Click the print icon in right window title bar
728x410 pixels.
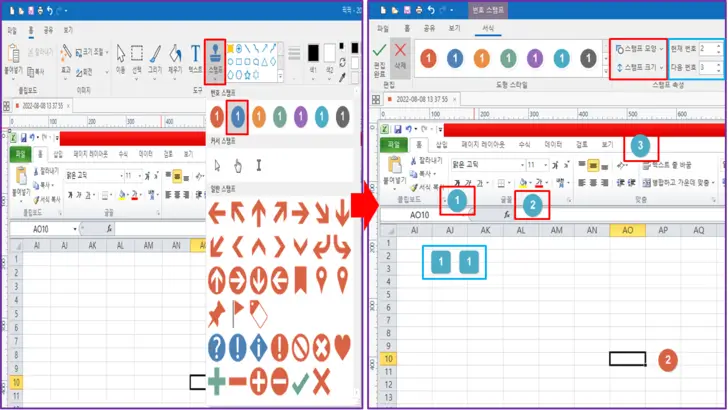tap(419, 10)
